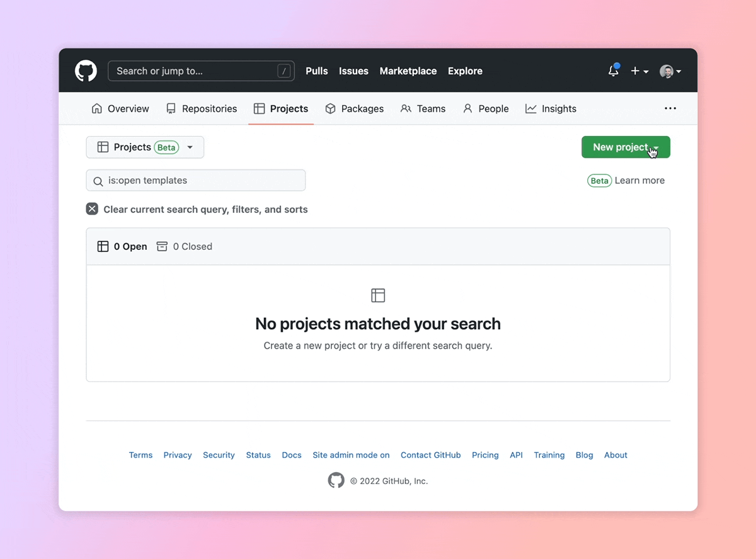Screen dimensions: 756x559
Task: Switch to the Repositories tab
Action: coord(202,108)
